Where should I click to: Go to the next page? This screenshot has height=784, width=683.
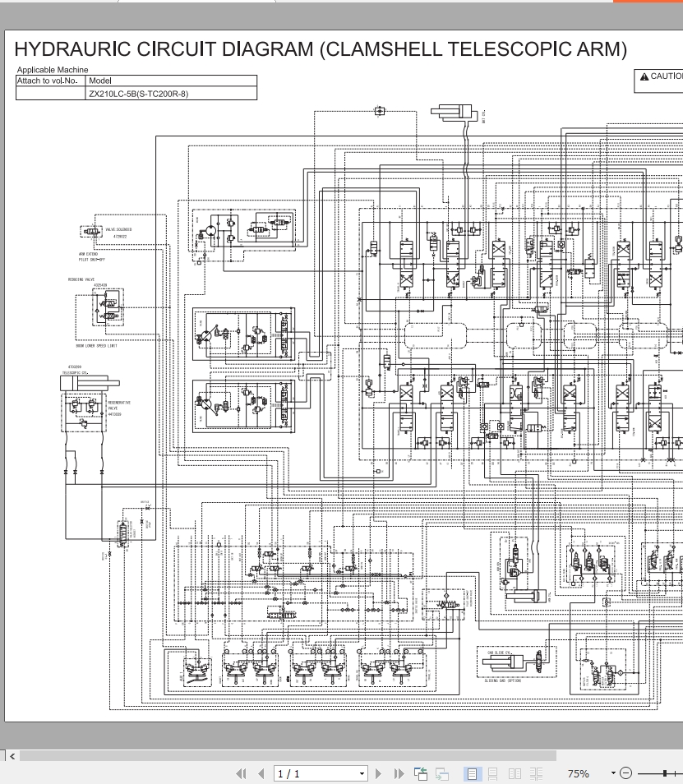[379, 774]
